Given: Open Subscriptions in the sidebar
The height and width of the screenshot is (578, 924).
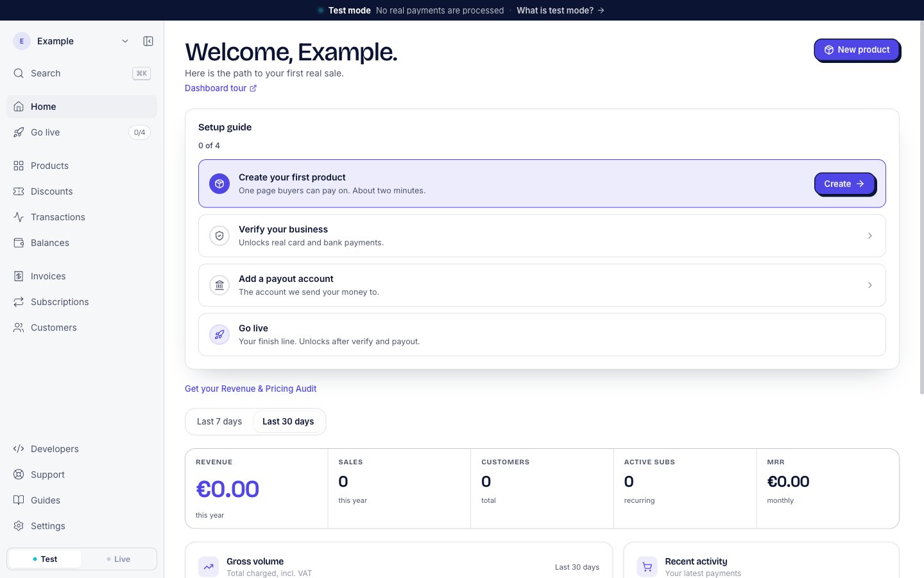Looking at the screenshot, I should click(81, 302).
